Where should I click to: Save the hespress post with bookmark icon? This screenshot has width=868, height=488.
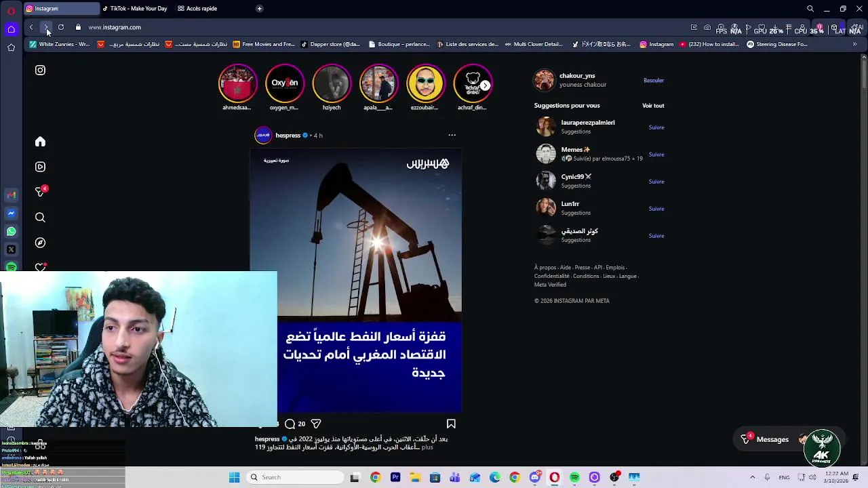(451, 424)
